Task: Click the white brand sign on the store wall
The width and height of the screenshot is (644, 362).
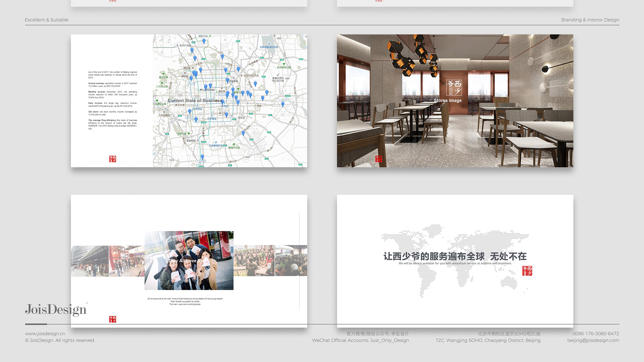Action: coord(454,88)
